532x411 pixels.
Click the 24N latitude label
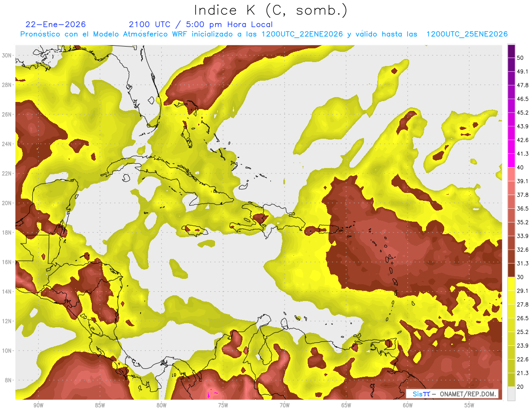pyautogui.click(x=7, y=144)
